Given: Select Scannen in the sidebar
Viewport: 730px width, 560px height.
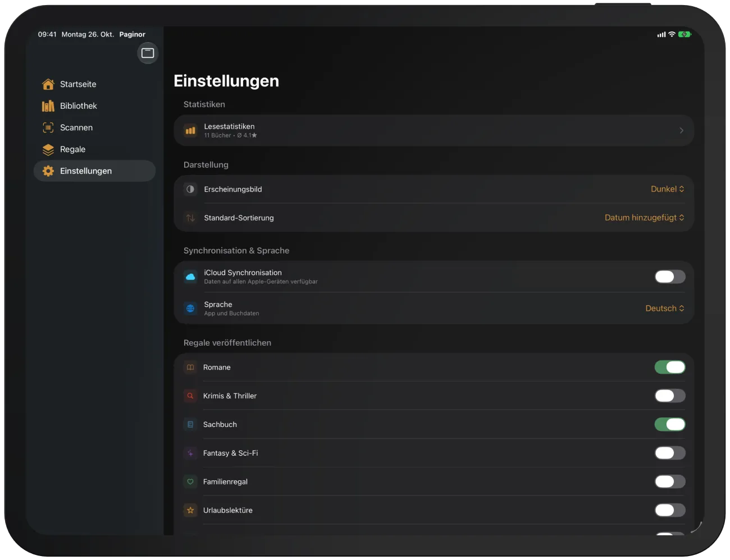Looking at the screenshot, I should (94, 128).
